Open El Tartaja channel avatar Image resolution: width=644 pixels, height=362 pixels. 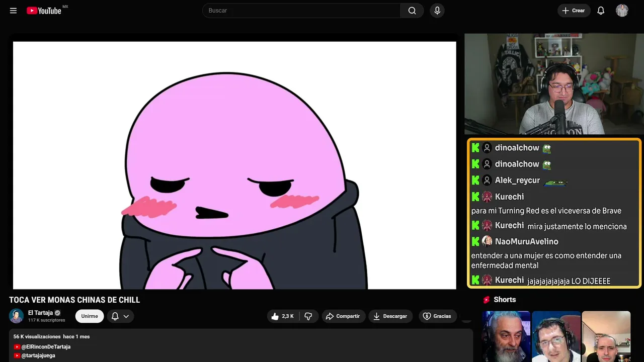click(17, 316)
